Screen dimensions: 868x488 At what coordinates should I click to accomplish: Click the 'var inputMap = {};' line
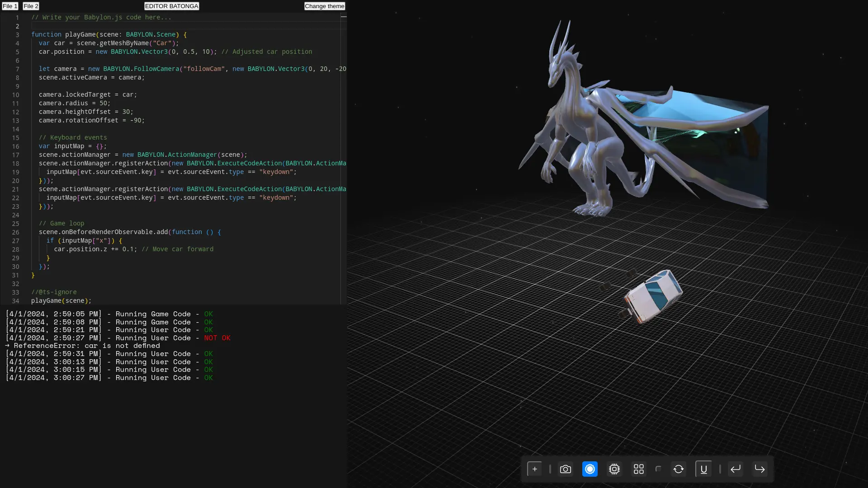72,146
